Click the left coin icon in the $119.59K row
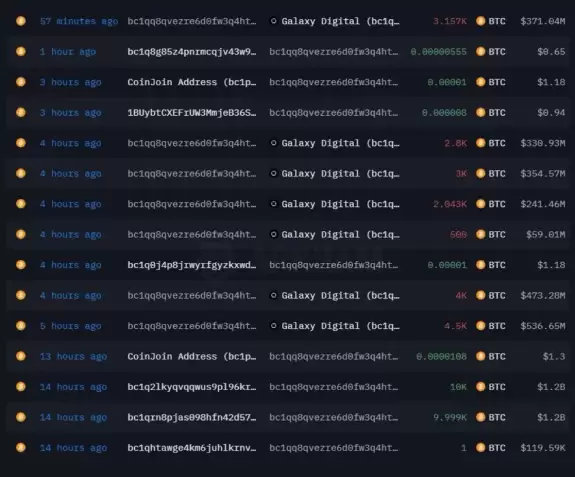The width and height of the screenshot is (575, 477). tap(21, 447)
